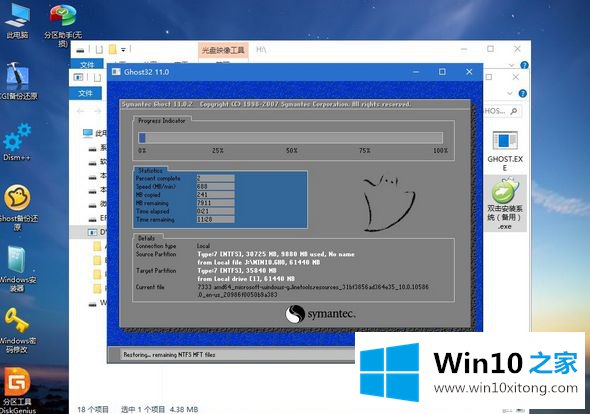Minimize the Ghost32 11.0 window
Viewport: 590px width, 414px height.
pos(416,72)
